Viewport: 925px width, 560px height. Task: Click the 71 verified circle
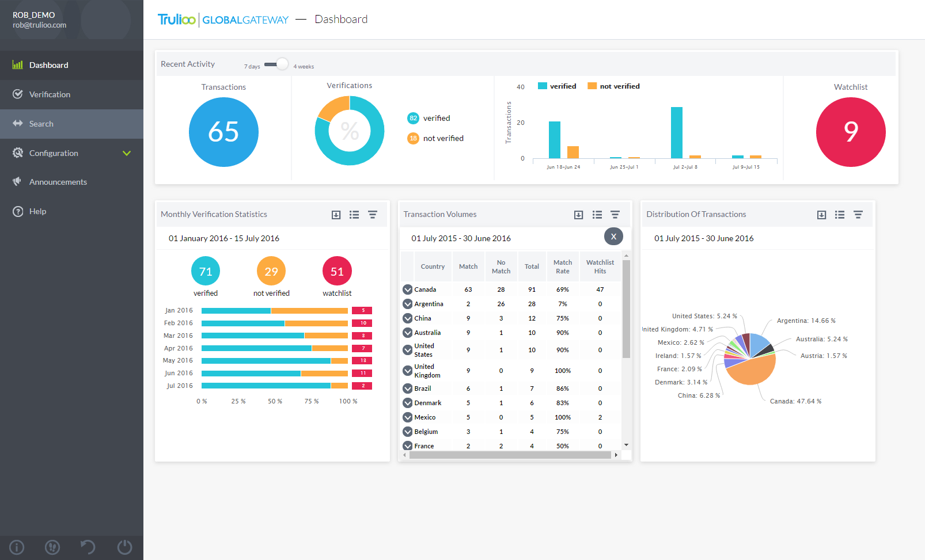point(206,271)
